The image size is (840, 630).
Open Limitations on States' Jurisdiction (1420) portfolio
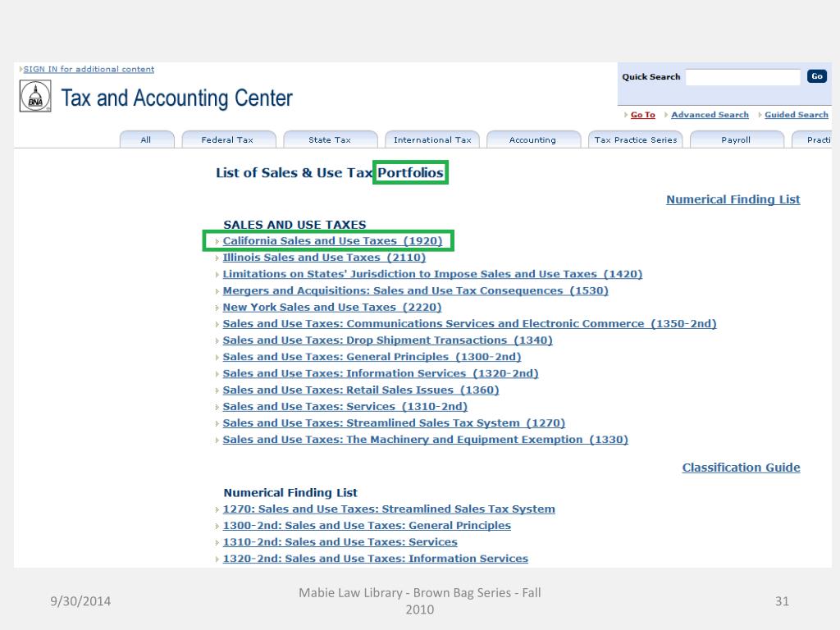[x=432, y=274]
